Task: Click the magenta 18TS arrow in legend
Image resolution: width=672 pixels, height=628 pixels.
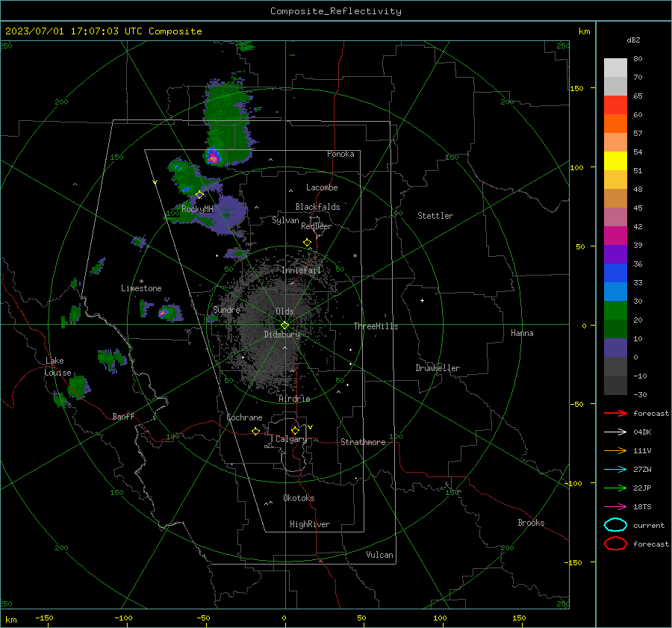Action: tap(615, 507)
